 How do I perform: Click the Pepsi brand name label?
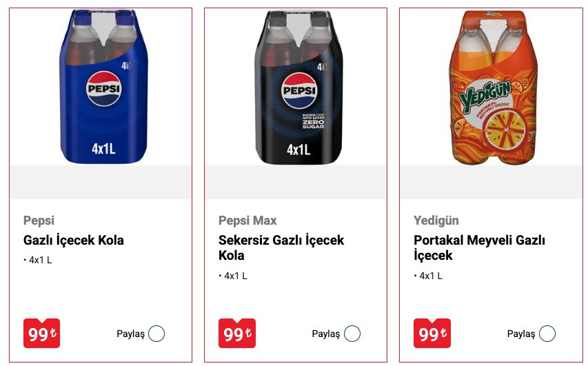tap(39, 221)
